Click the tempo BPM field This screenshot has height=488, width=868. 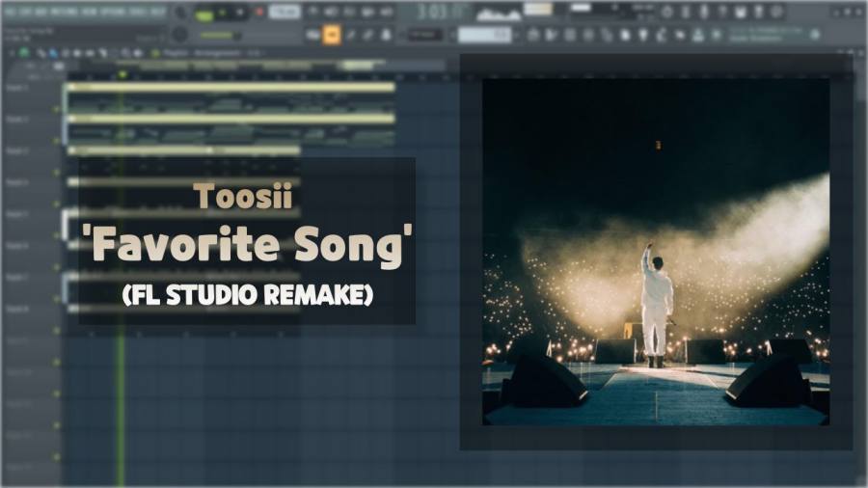pos(285,12)
